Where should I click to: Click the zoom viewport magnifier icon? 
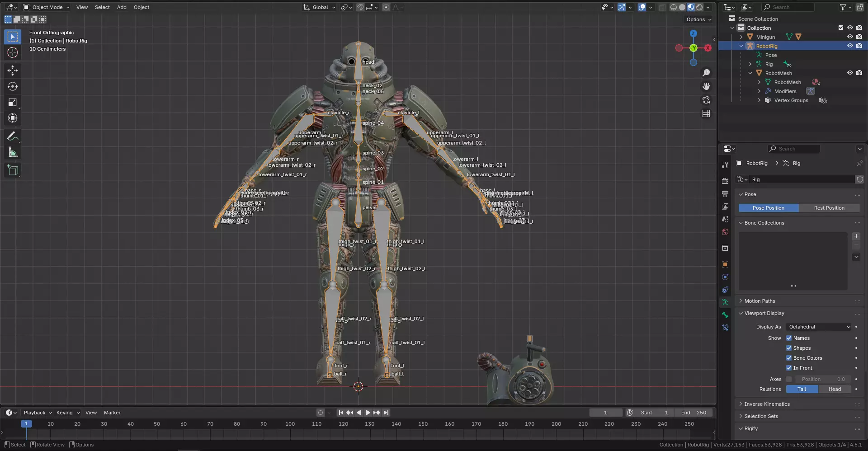tap(706, 73)
